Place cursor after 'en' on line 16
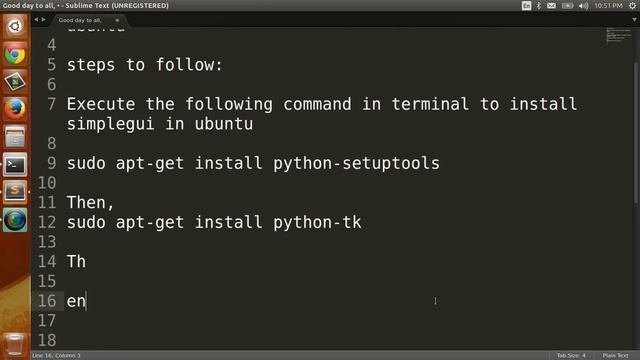 pos(87,301)
